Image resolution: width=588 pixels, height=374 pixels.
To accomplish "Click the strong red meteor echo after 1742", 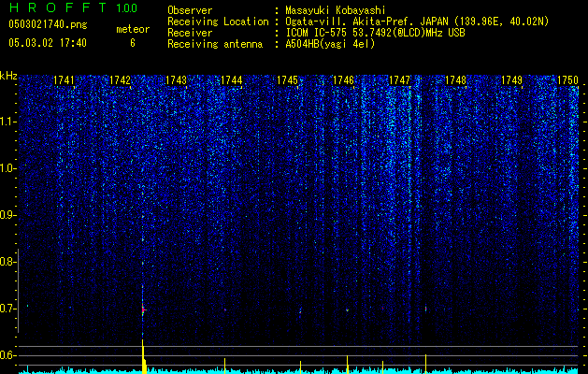I will pyautogui.click(x=143, y=309).
